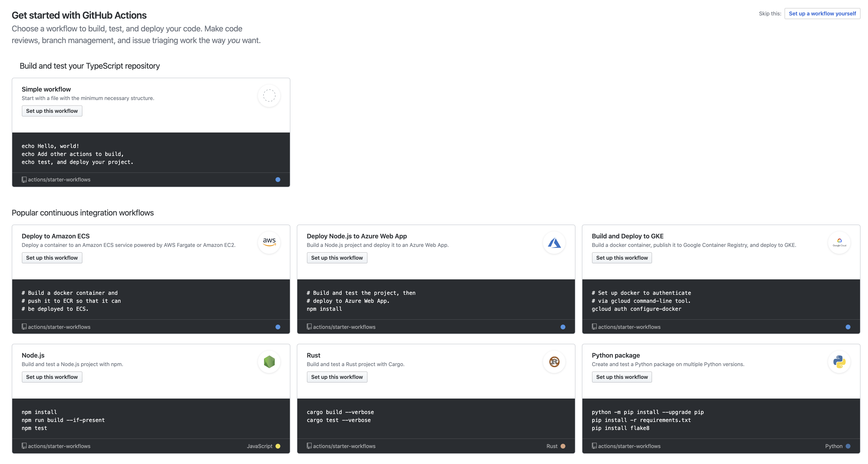This screenshot has height=464, width=868.
Task: Open actions/starter-workflows link in Simple workflow card
Action: click(x=59, y=180)
